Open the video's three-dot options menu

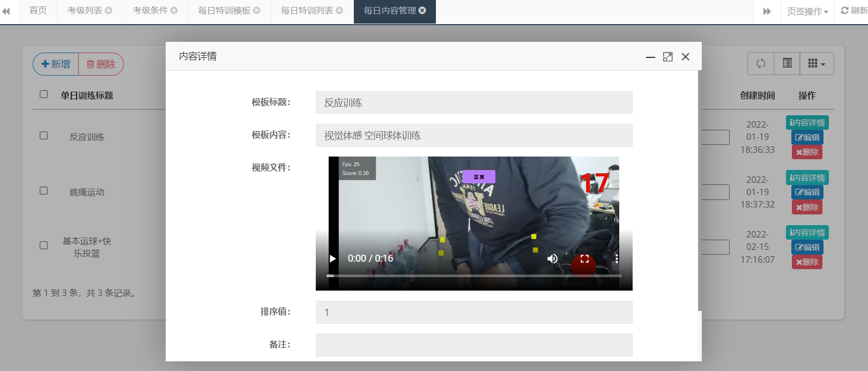tap(617, 258)
